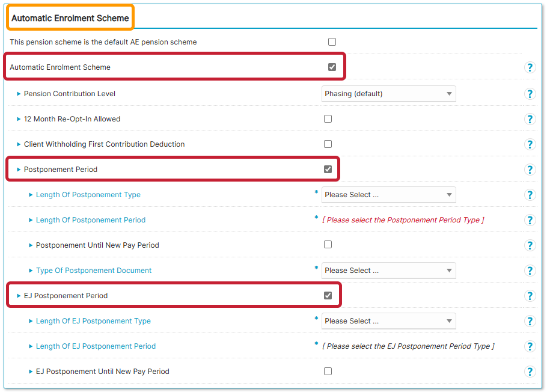The width and height of the screenshot is (547, 392).
Task: Click the Automatic Enrolment Scheme section heading
Action: click(70, 18)
